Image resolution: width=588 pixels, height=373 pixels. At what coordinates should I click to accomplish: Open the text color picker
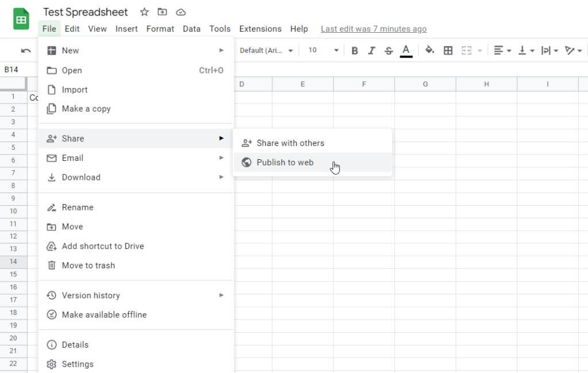point(406,51)
